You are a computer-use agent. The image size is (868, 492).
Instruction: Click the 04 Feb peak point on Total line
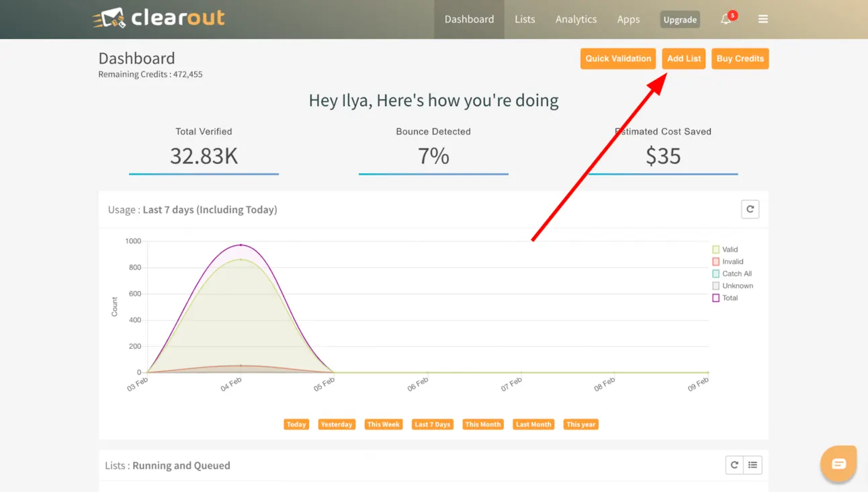coord(241,245)
